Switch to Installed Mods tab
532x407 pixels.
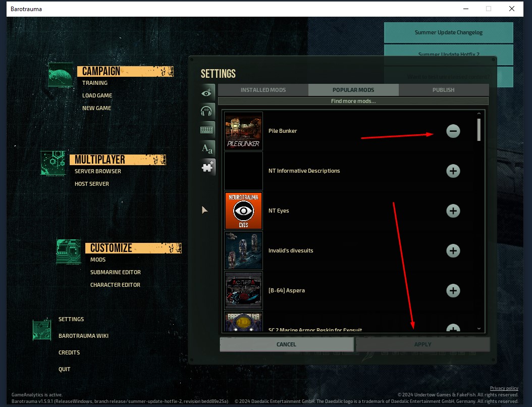[x=263, y=90]
